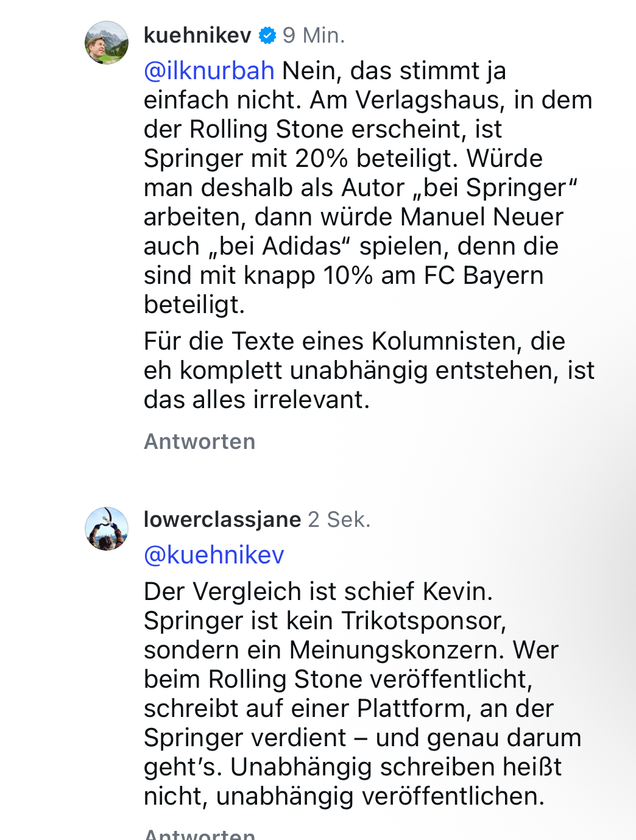Open lowerclassjane's profile picture

[x=107, y=529]
